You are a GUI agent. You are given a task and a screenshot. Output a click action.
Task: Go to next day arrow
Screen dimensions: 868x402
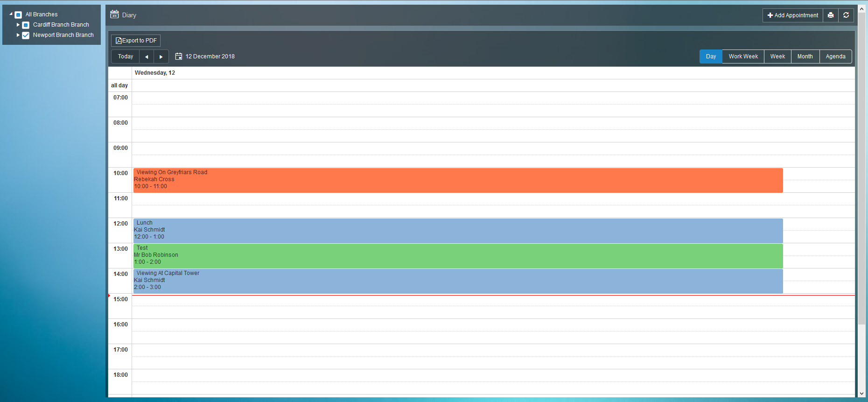(x=161, y=56)
